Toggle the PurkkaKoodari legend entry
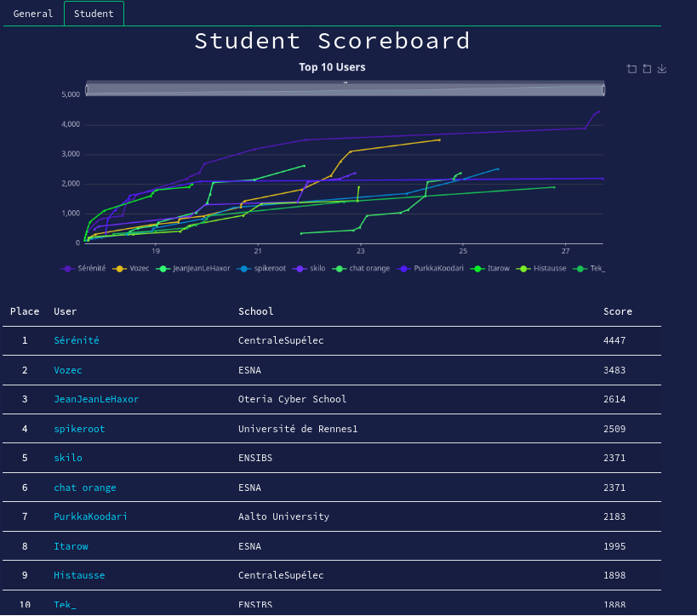The image size is (697, 616). 431,269
